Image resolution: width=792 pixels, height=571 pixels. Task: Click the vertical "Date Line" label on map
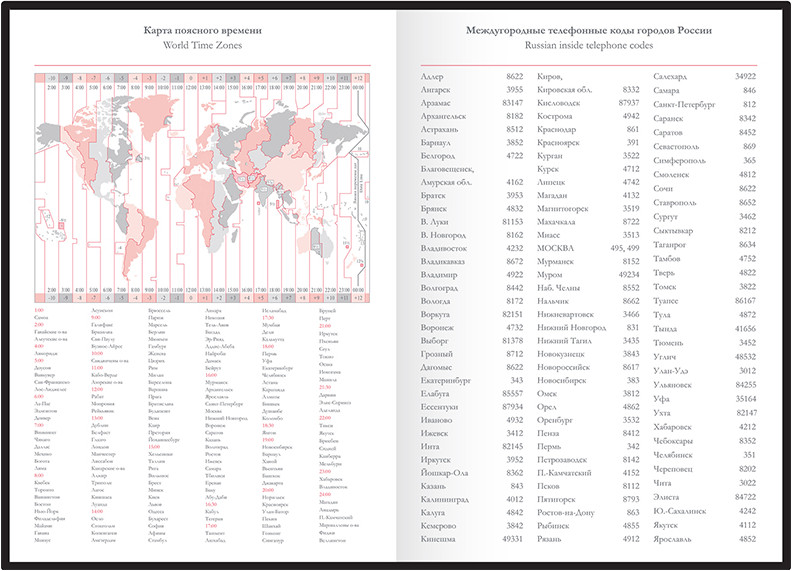(354, 190)
